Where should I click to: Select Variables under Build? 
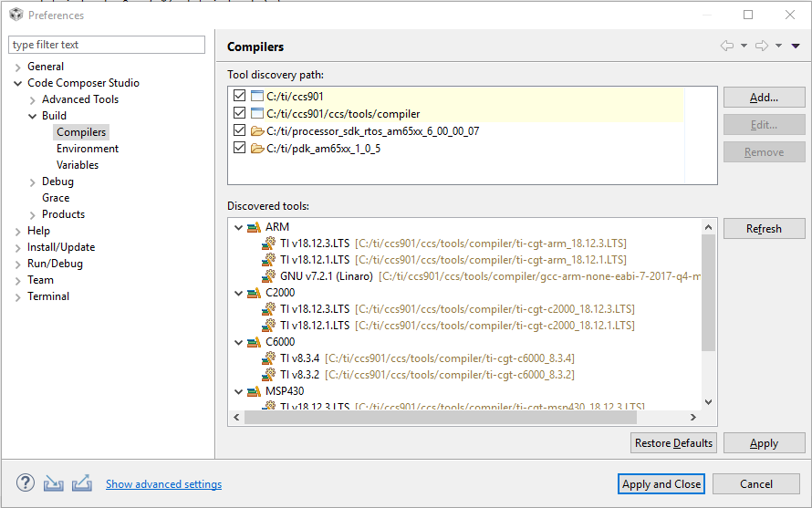(x=78, y=165)
